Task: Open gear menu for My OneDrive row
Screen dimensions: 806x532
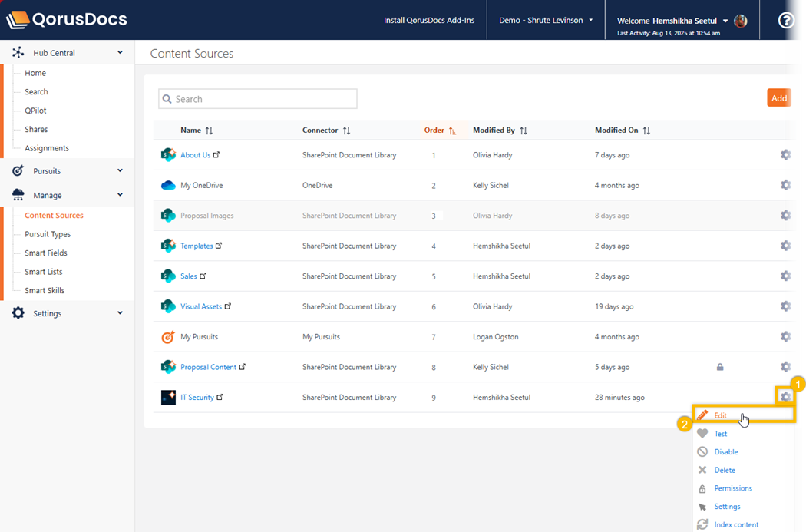Action: [x=785, y=185]
